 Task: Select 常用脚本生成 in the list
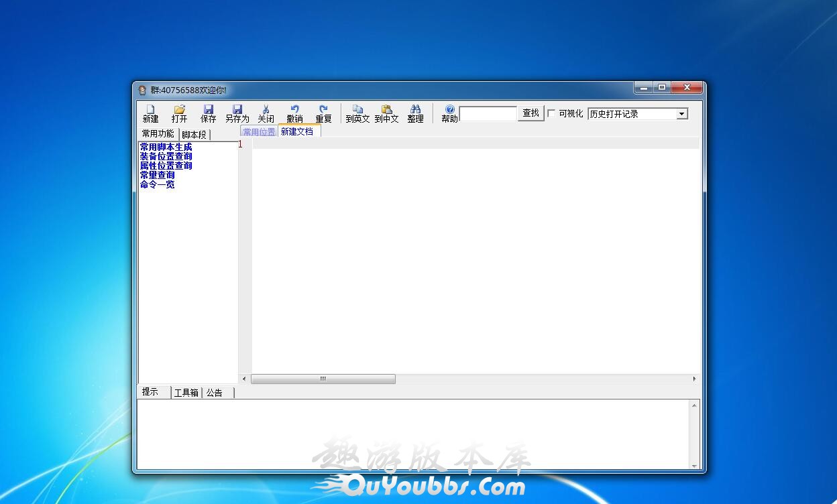(166, 147)
